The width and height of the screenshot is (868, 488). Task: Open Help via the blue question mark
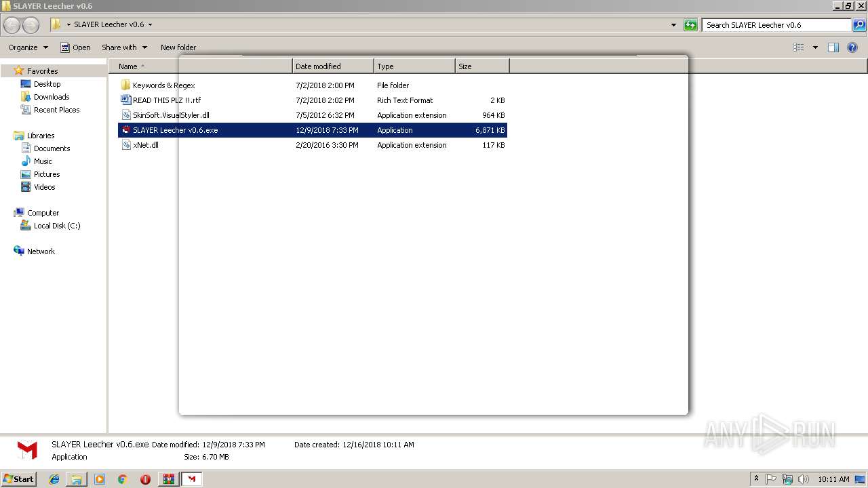tap(852, 47)
